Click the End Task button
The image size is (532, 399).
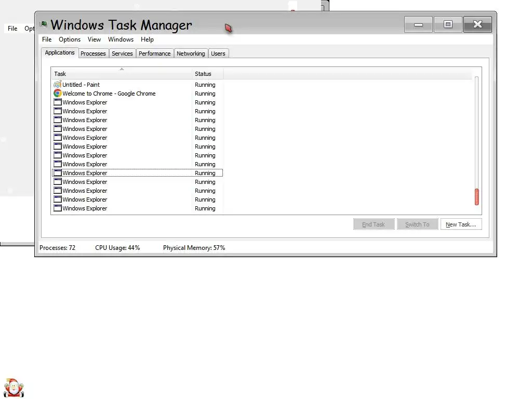374,224
